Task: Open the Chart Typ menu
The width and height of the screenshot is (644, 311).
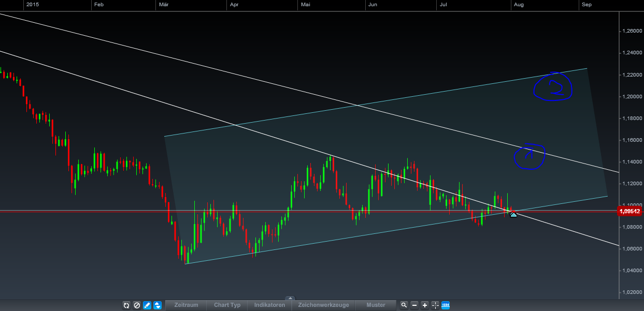Action: 226,305
